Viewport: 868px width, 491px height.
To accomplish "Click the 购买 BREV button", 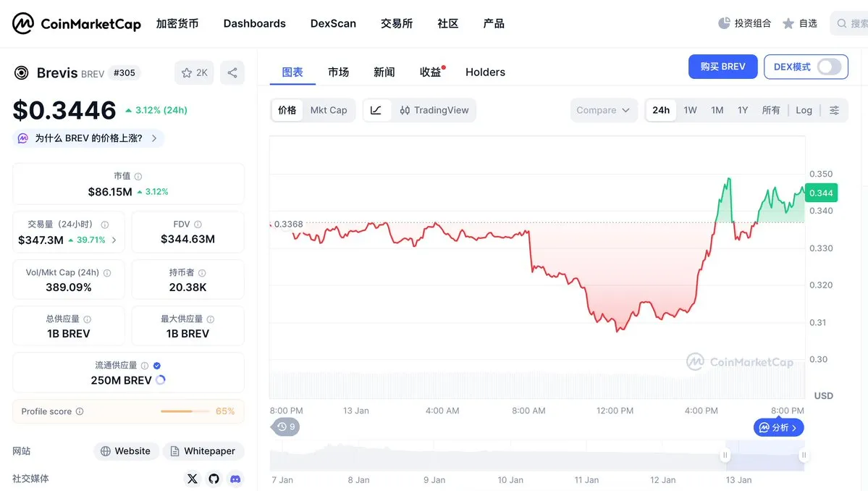I will coord(722,67).
